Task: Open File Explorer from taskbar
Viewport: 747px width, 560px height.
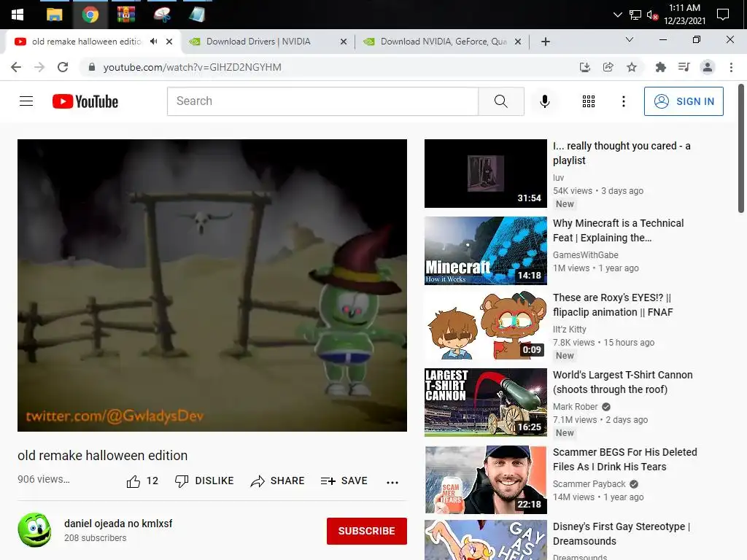Action: pyautogui.click(x=54, y=15)
